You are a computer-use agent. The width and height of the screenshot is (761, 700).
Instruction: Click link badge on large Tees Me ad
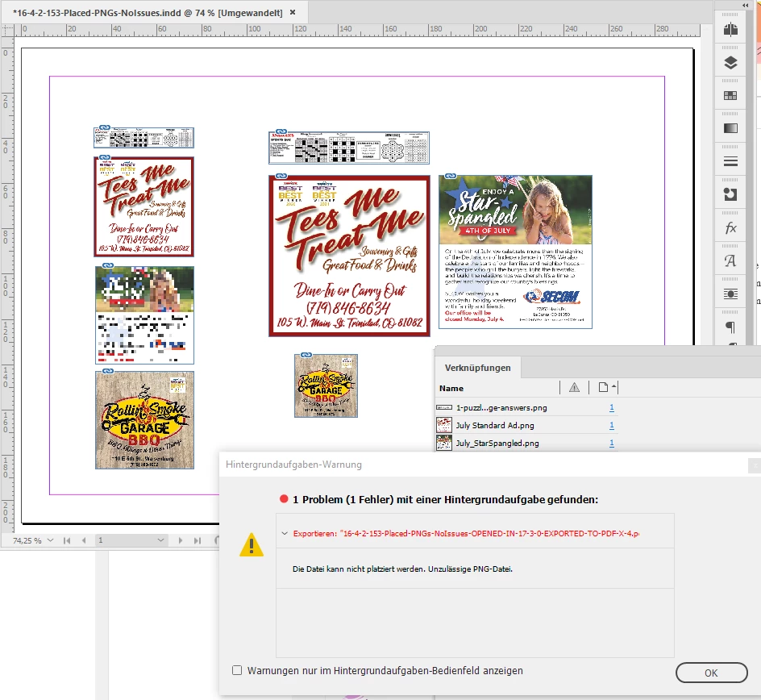281,177
